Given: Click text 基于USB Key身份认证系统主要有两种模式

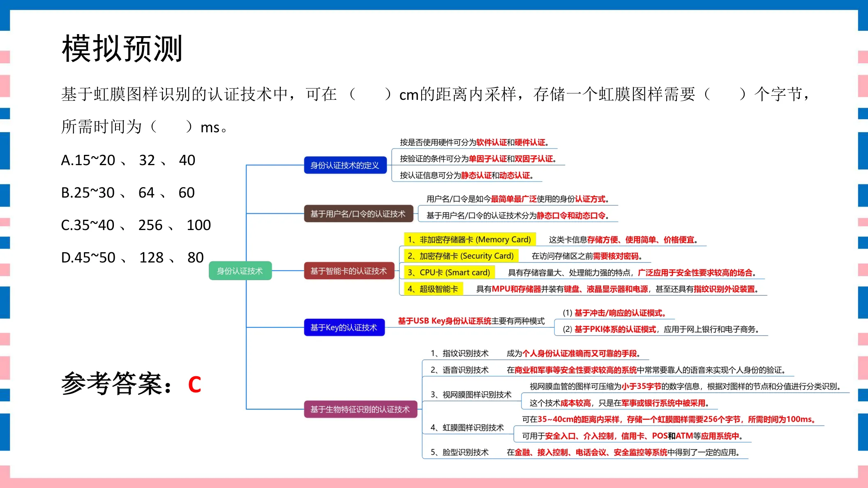Looking at the screenshot, I should click(471, 321).
